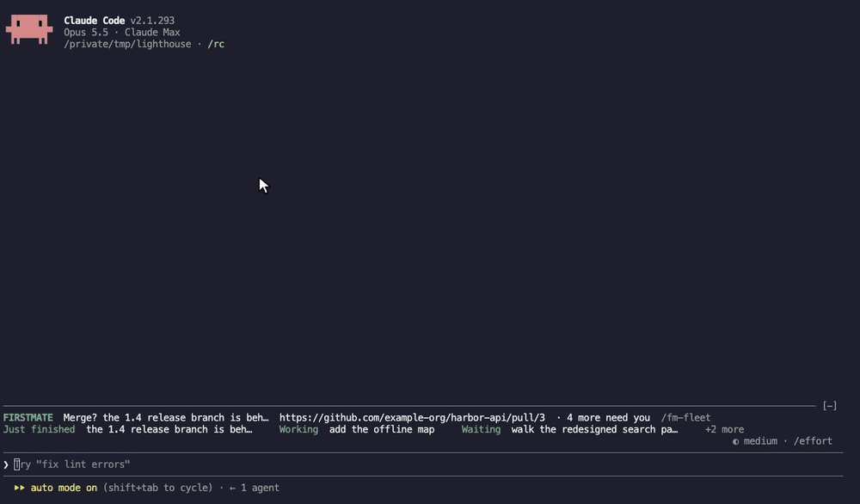
Task: Open the harbor-api pull/3 GitHub link
Action: point(412,417)
